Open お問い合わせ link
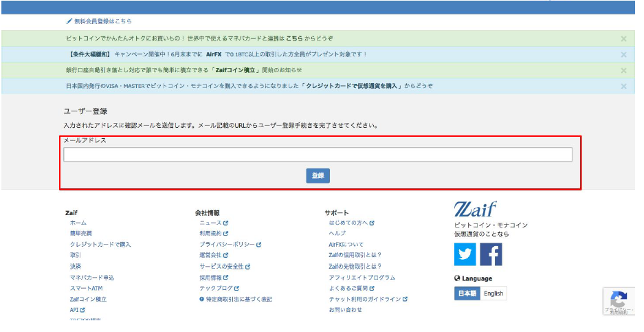 tap(346, 310)
